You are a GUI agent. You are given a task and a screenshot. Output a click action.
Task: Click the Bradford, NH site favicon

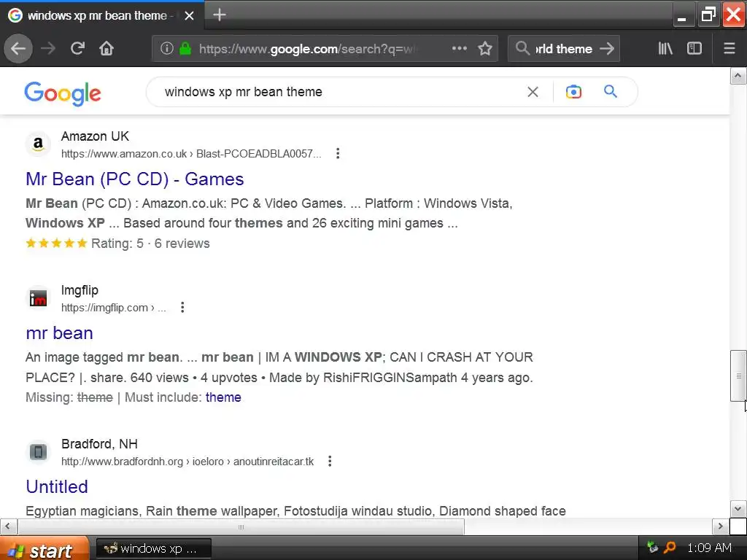click(x=38, y=452)
